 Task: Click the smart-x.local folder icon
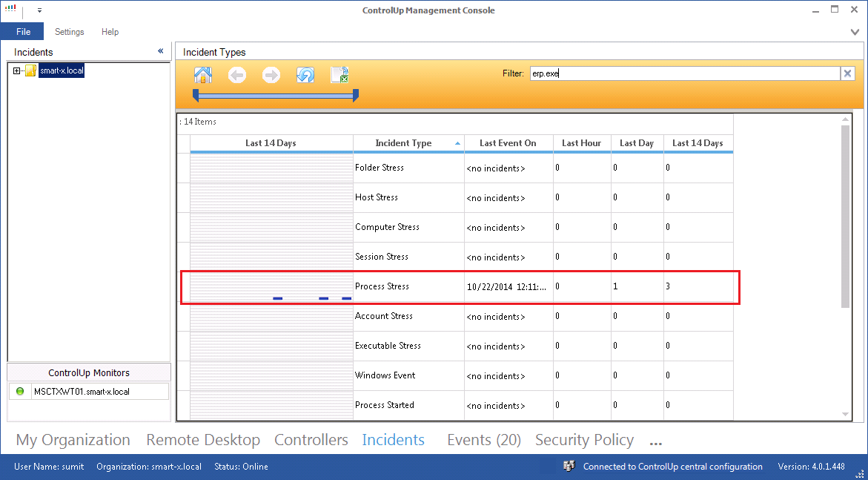pyautogui.click(x=31, y=70)
